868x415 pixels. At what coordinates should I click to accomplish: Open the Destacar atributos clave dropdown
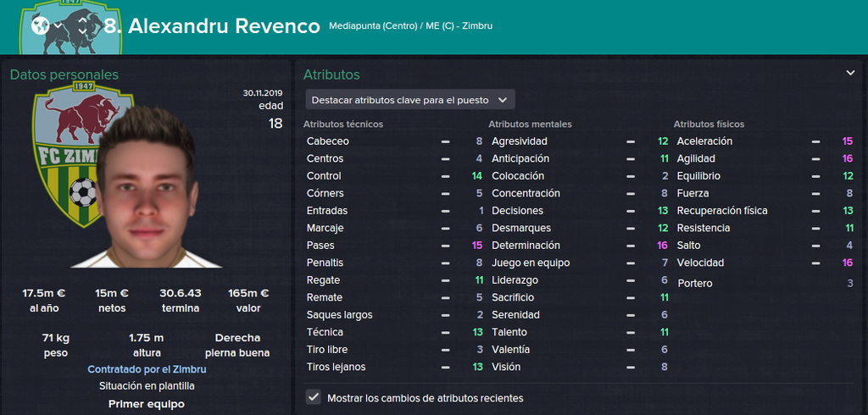(x=410, y=100)
